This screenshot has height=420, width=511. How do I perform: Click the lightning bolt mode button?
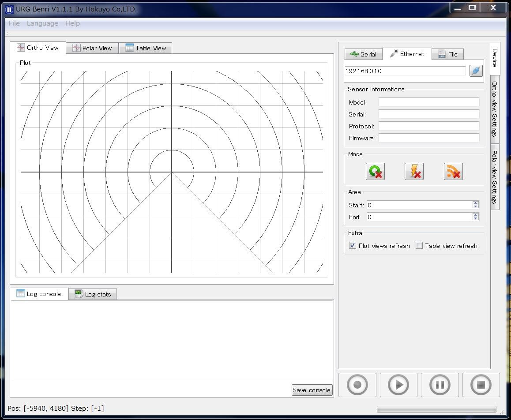pyautogui.click(x=414, y=171)
